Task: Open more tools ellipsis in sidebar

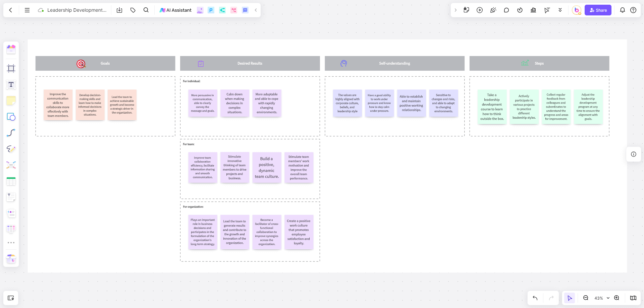Action: (11, 243)
